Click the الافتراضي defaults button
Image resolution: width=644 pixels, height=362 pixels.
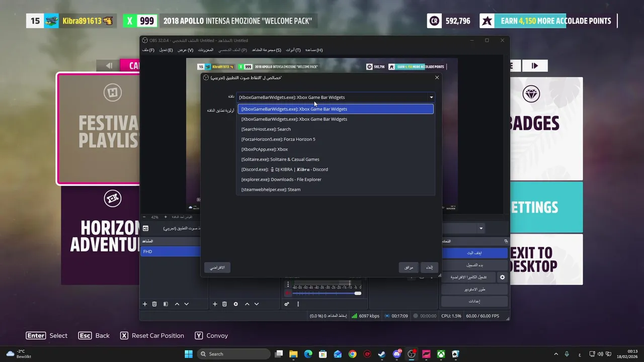217,267
